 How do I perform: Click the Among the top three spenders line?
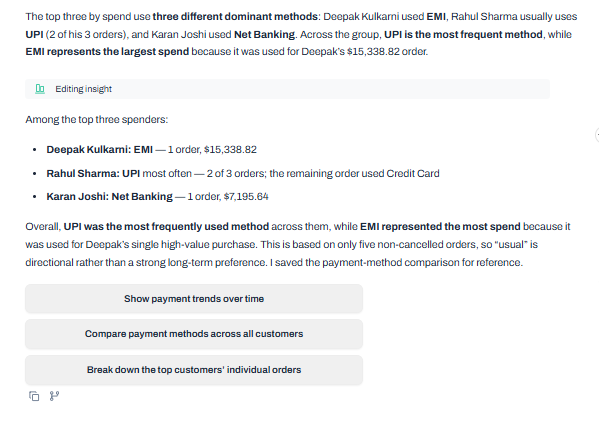pyautogui.click(x=97, y=120)
